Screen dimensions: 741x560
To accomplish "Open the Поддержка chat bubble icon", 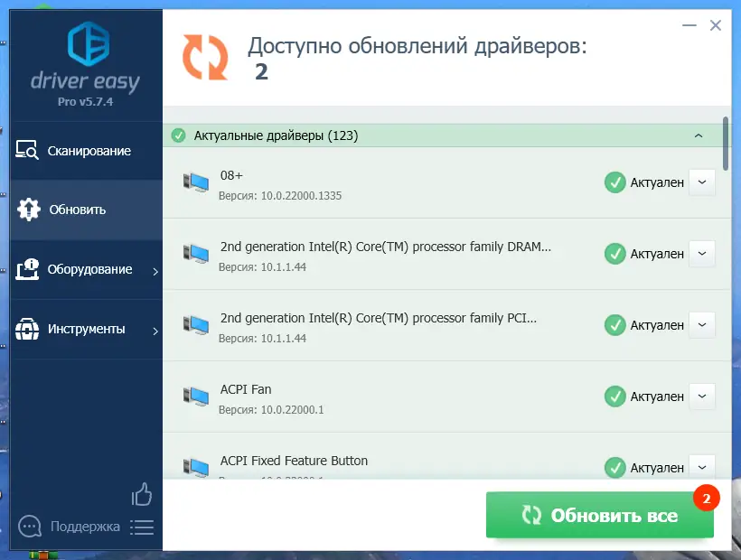I will (30, 526).
